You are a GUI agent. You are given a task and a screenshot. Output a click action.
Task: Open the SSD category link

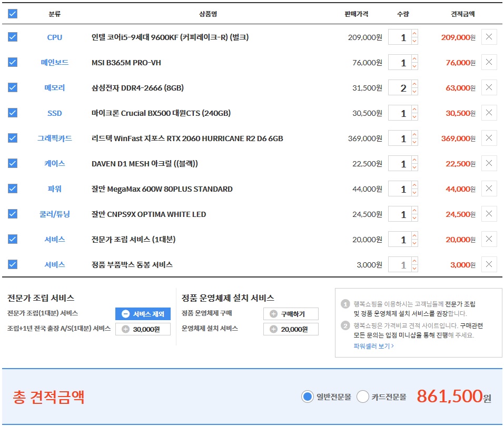[x=55, y=113]
